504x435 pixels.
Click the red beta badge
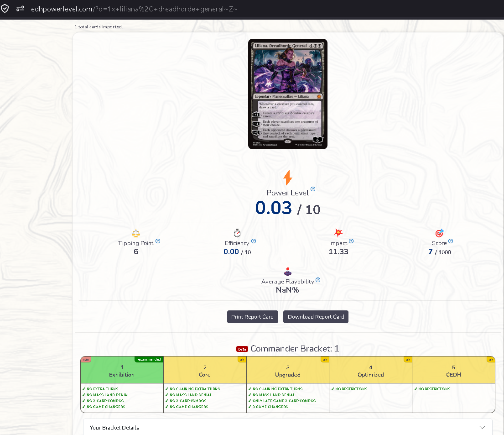click(242, 349)
